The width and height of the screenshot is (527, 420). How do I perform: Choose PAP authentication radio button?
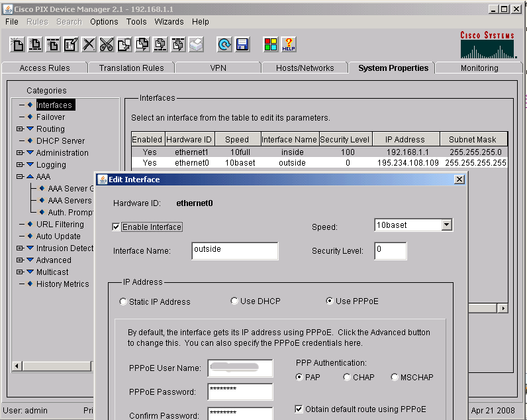[299, 378]
